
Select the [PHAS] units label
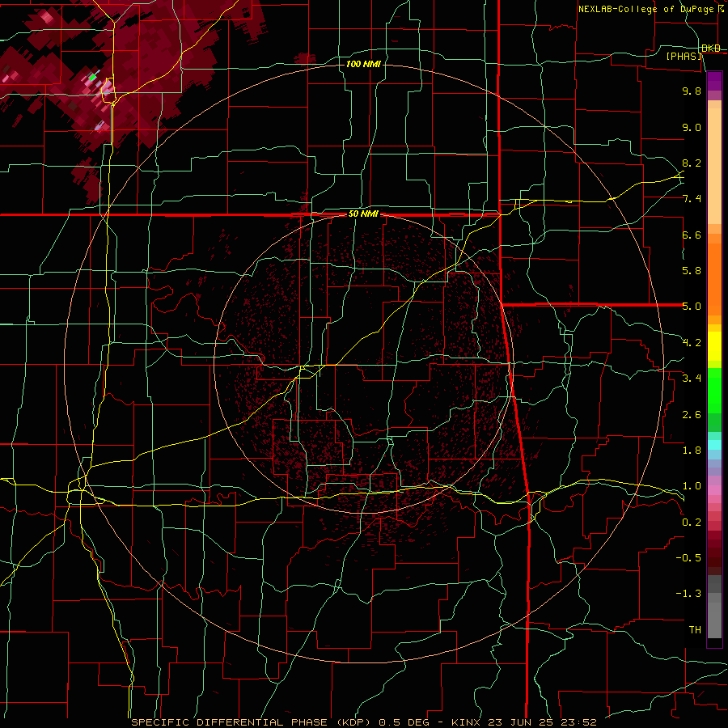(x=684, y=56)
